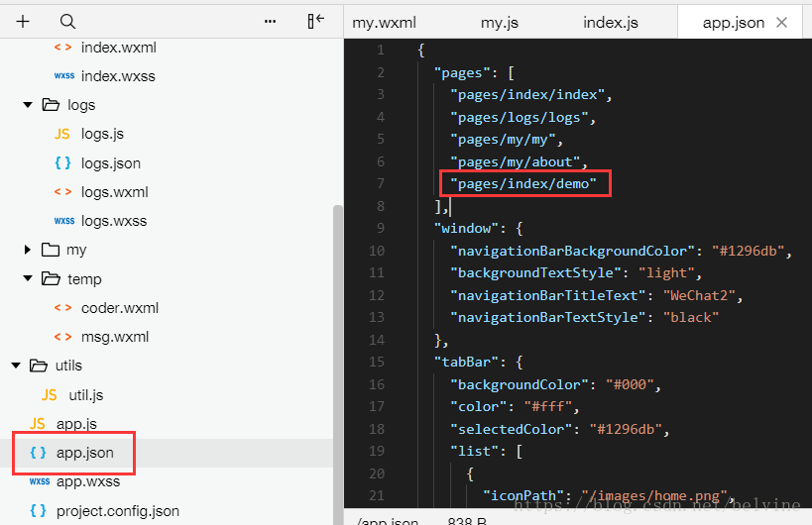
Task: Click the "iconPath" key on line 21
Action: 523,495
